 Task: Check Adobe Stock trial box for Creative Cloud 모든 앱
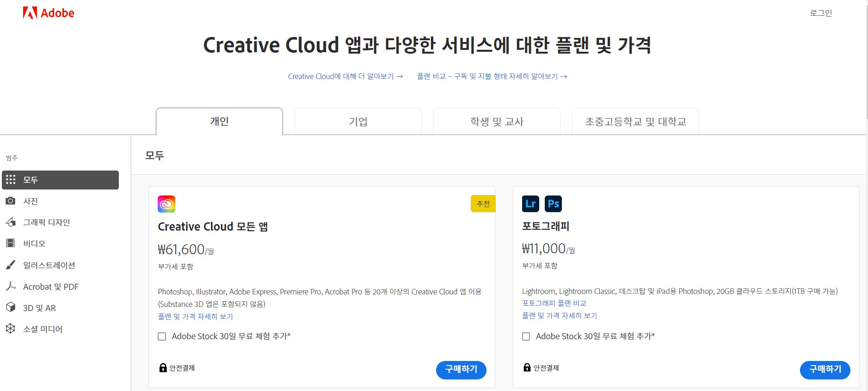[x=162, y=336]
